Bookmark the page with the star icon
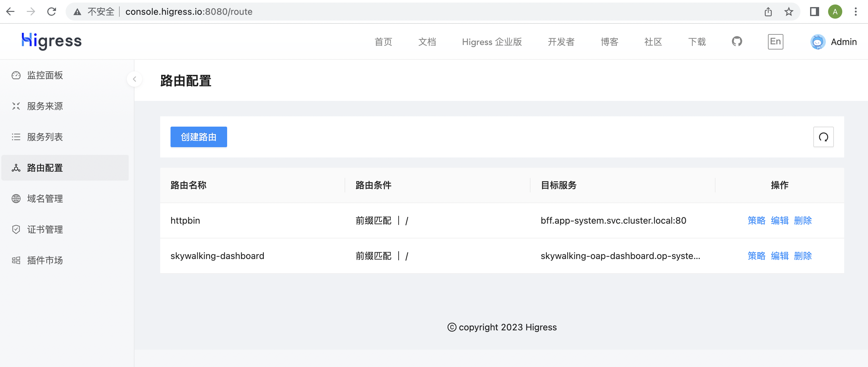Screen dimensions: 868x367 pyautogui.click(x=789, y=12)
